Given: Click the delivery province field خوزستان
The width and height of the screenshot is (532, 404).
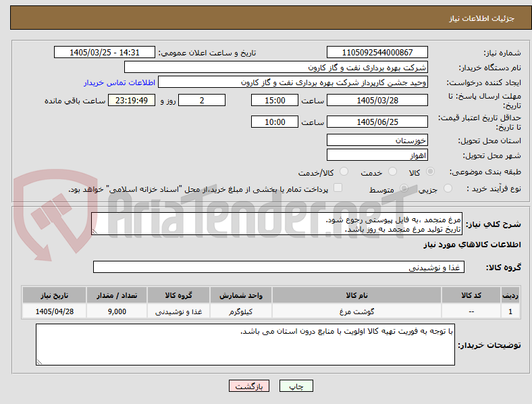Looking at the screenshot, I should pos(377,141).
